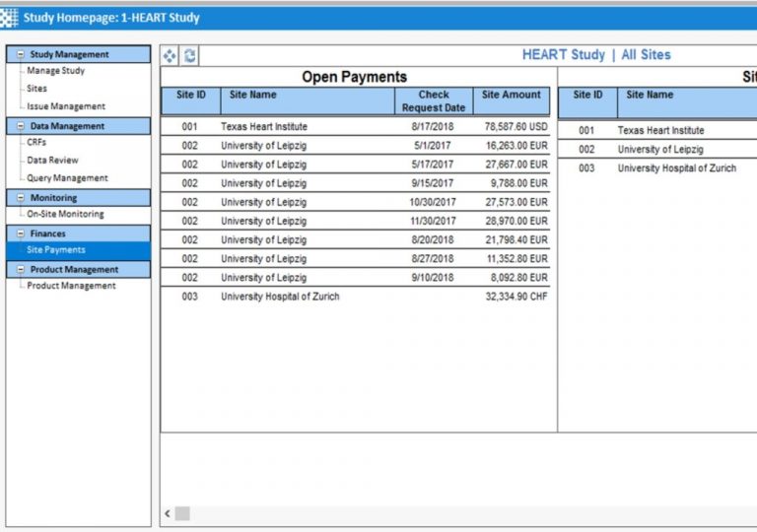
Task: Collapse the Finances section
Action: 21,233
